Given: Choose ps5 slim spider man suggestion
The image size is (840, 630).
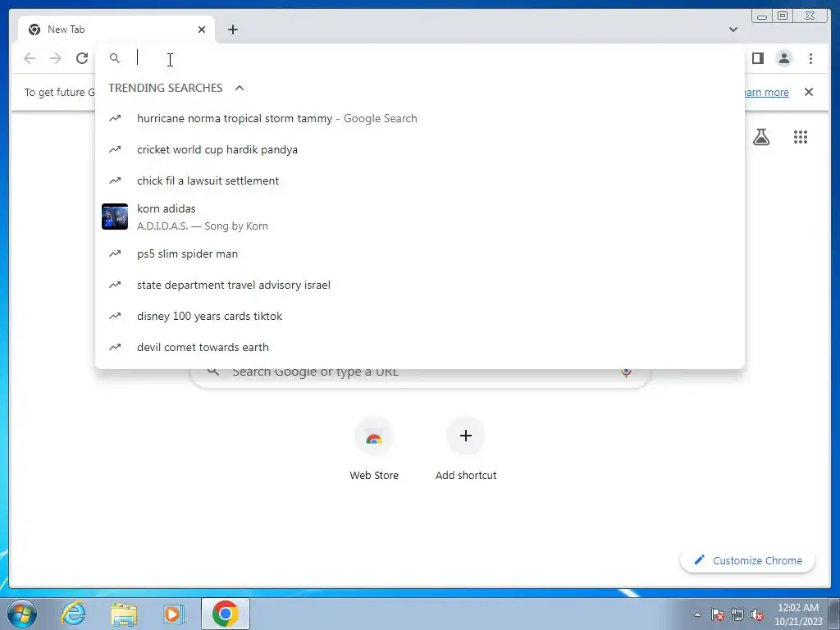Looking at the screenshot, I should (420, 254).
